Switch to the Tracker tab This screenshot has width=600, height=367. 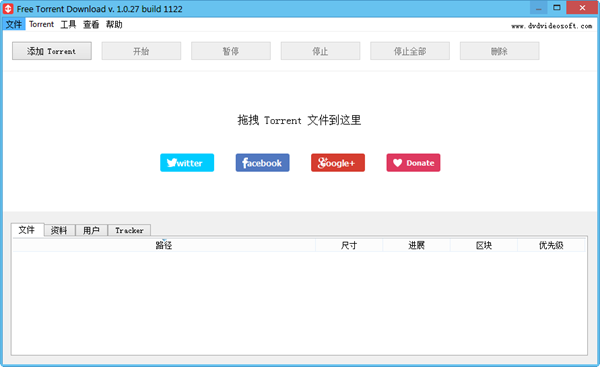[x=129, y=230]
